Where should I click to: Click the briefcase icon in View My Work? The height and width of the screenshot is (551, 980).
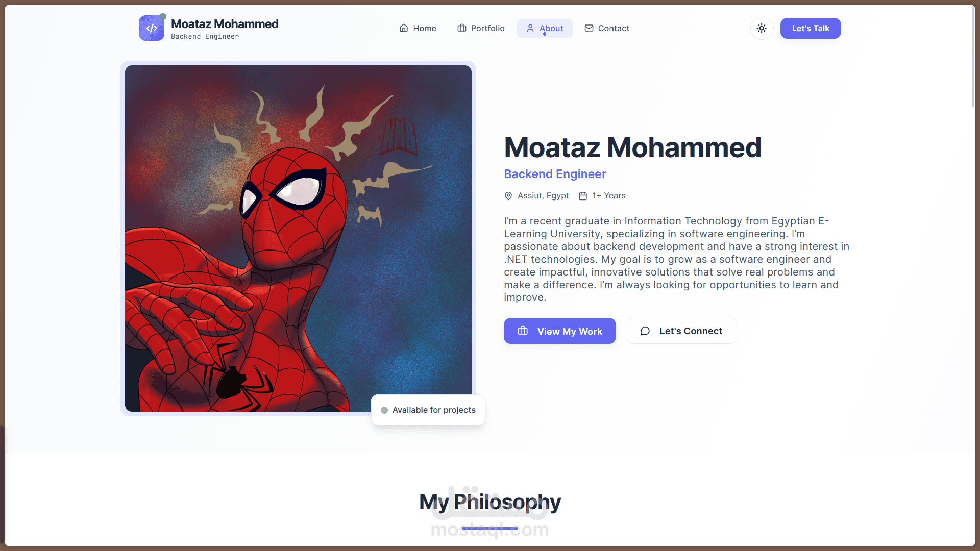coord(523,331)
